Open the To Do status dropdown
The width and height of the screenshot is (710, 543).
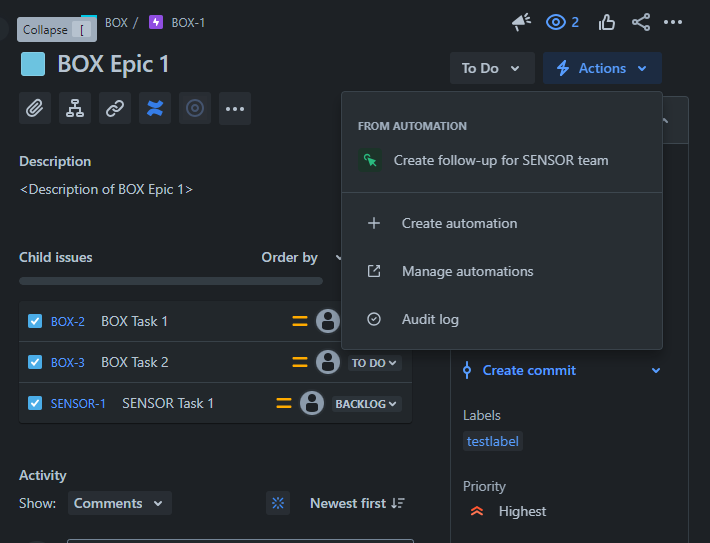[x=492, y=68]
